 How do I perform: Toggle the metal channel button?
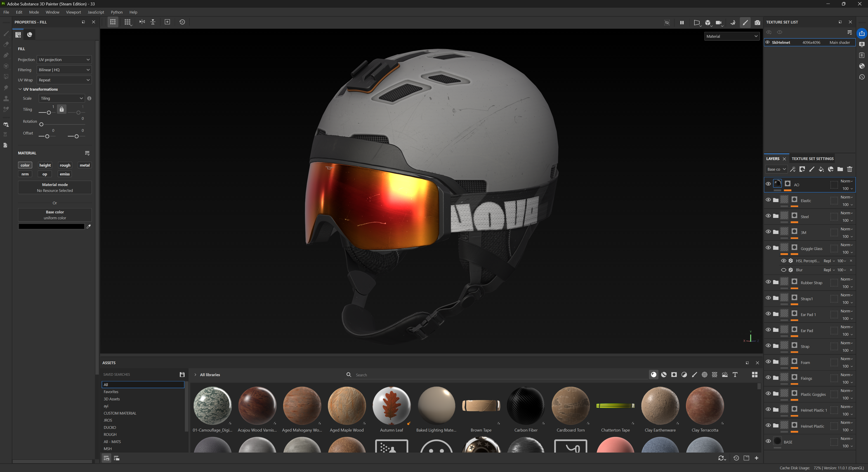pyautogui.click(x=85, y=165)
